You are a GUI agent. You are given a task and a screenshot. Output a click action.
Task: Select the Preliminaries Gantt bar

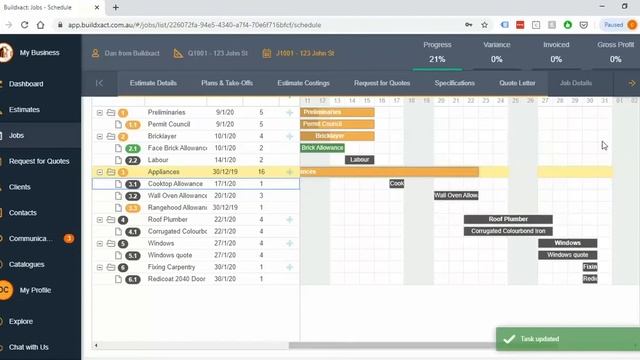[337, 112]
